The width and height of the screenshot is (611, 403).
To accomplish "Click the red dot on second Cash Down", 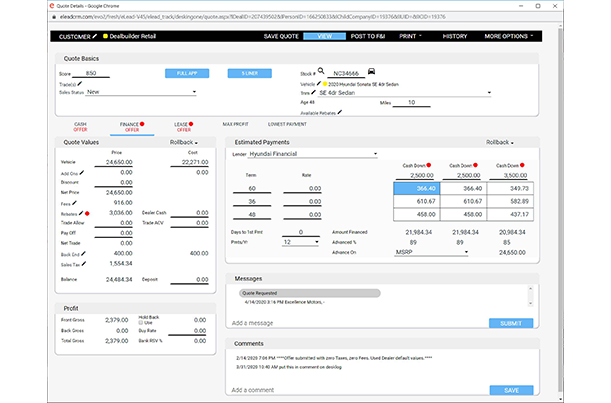I will (475, 165).
